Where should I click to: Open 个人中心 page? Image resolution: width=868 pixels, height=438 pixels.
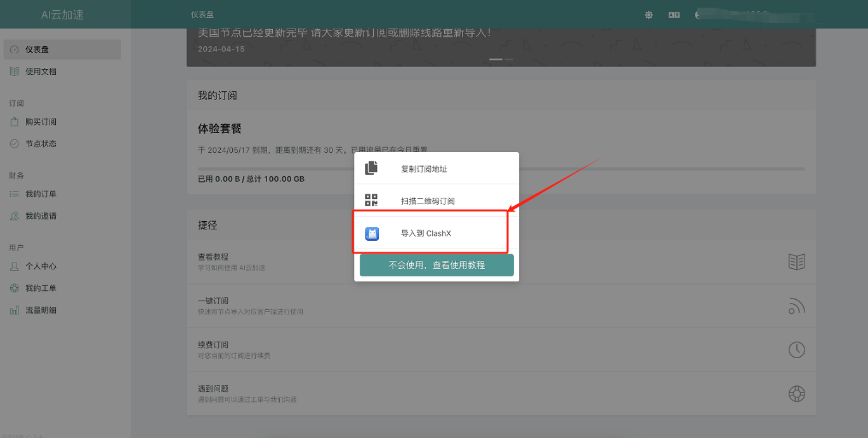[62, 266]
